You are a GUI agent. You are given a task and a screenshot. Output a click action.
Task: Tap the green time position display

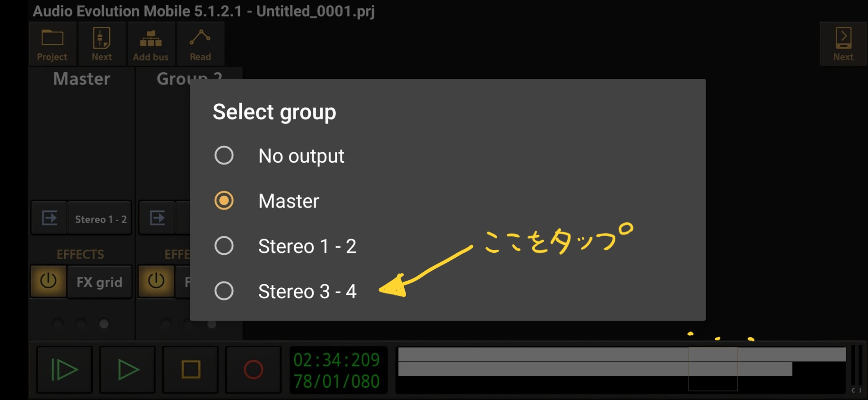pos(338,370)
